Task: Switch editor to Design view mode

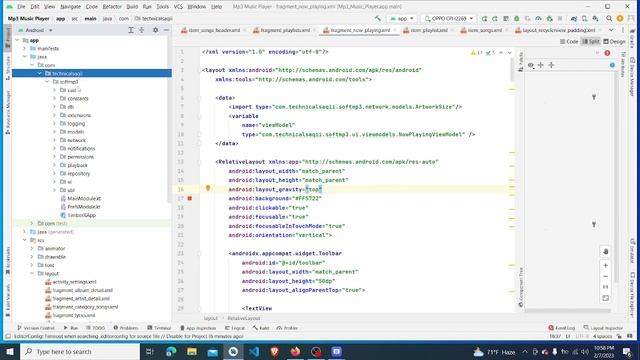Action: 614,41
